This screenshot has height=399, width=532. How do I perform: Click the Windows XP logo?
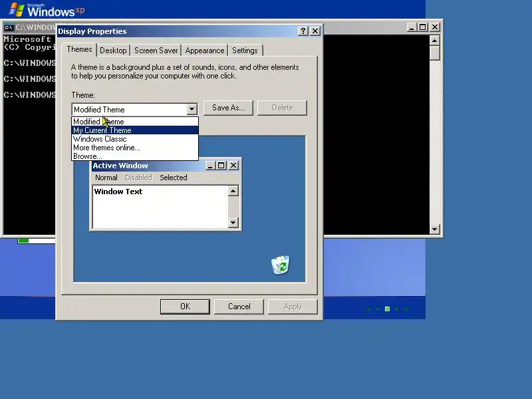click(x=47, y=9)
